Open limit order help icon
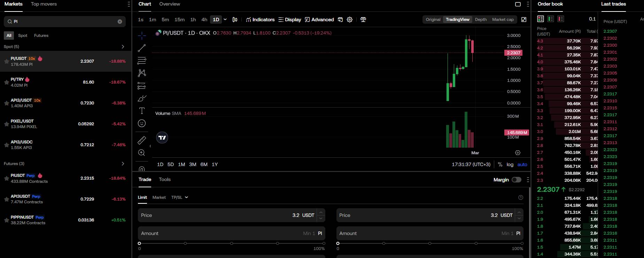Viewport: 644px width, 258px height. pos(521,197)
